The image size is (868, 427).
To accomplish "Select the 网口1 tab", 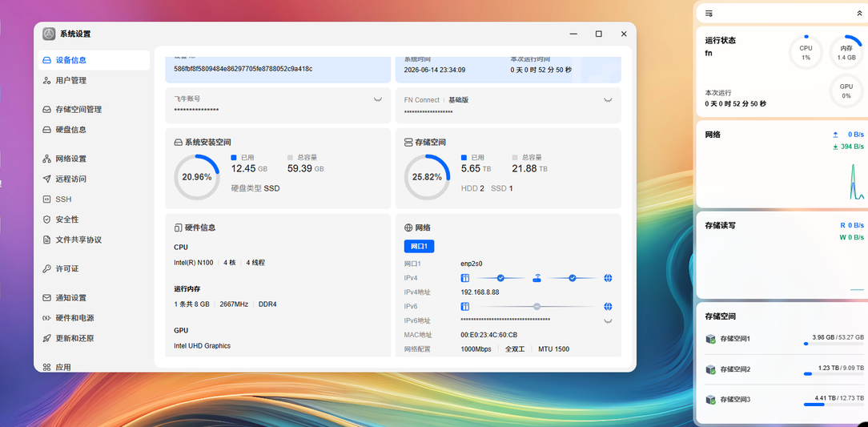I will pyautogui.click(x=419, y=247).
